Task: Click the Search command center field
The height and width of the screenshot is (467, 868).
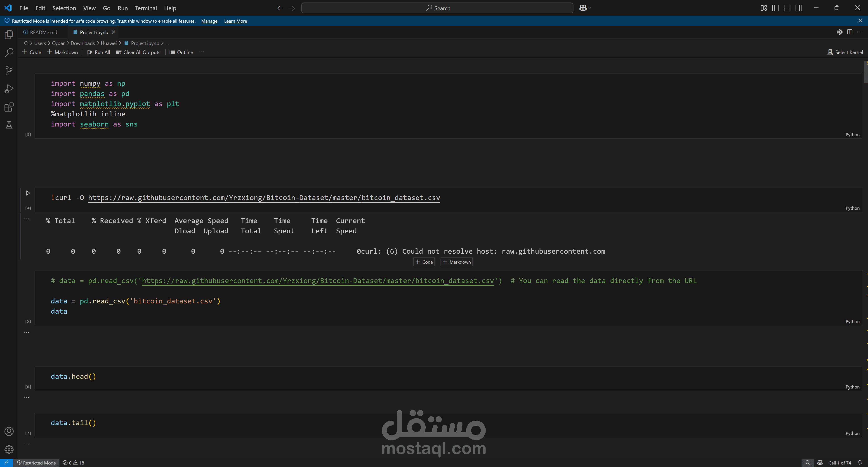Action: 437,8
